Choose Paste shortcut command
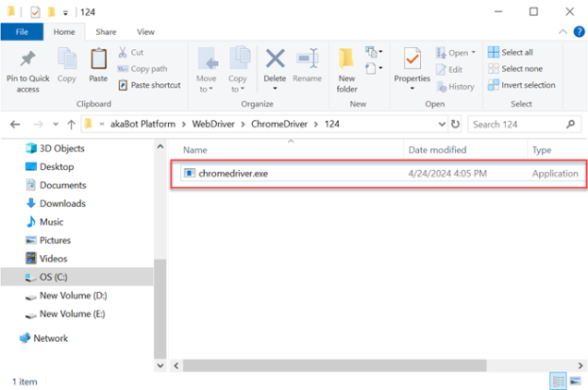The image size is (588, 390). click(x=150, y=85)
